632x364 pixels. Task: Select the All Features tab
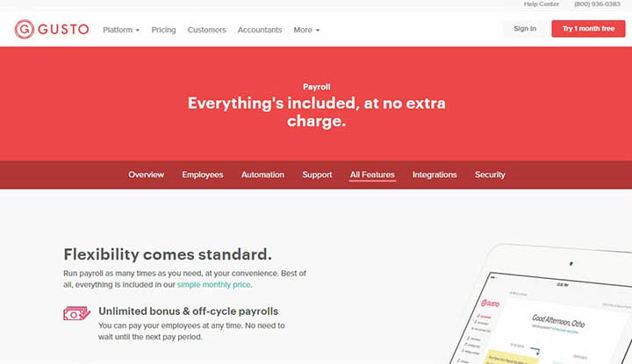pos(372,175)
